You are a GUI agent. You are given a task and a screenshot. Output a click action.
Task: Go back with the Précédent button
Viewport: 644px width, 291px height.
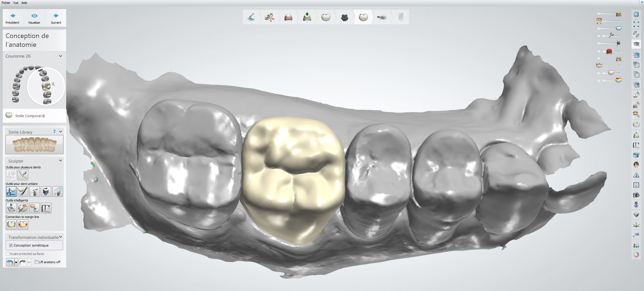tap(12, 18)
